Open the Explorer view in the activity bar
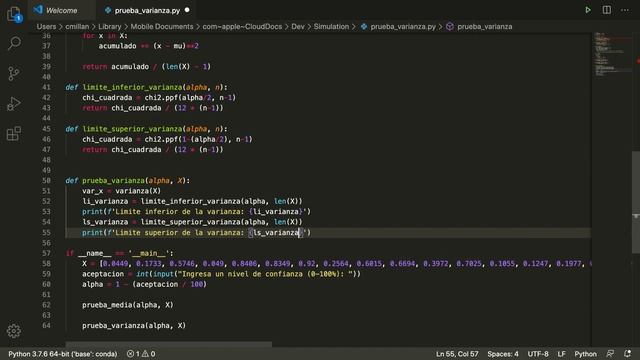640x360 pixels. pyautogui.click(x=14, y=14)
